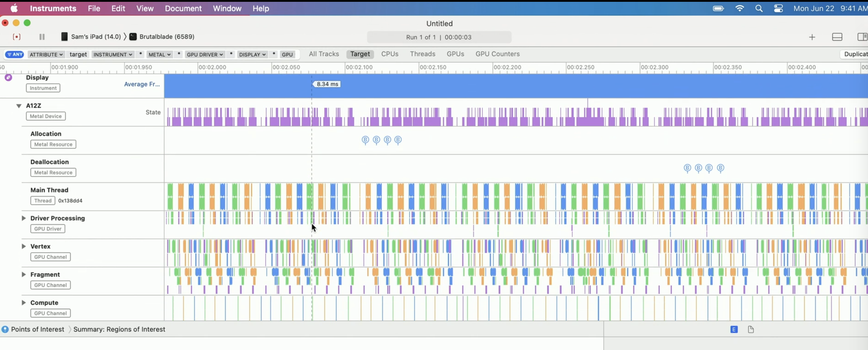The height and width of the screenshot is (350, 868).
Task: Open the GPU DRIVER filter dropdown
Action: [205, 54]
